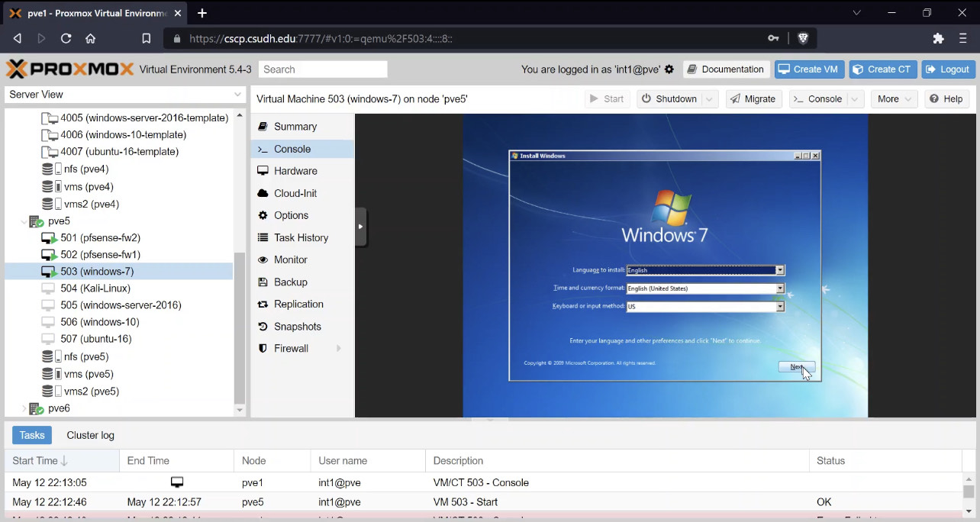Click the Create VM button
This screenshot has height=522, width=980.
pos(808,69)
